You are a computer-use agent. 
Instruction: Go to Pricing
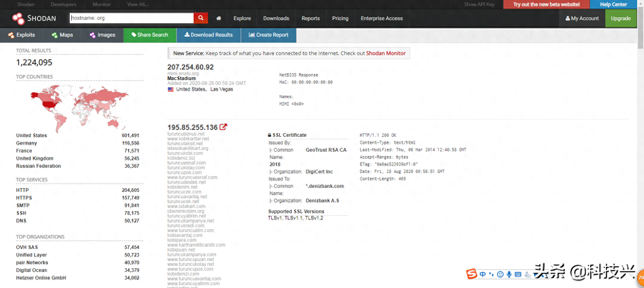pyautogui.click(x=340, y=19)
